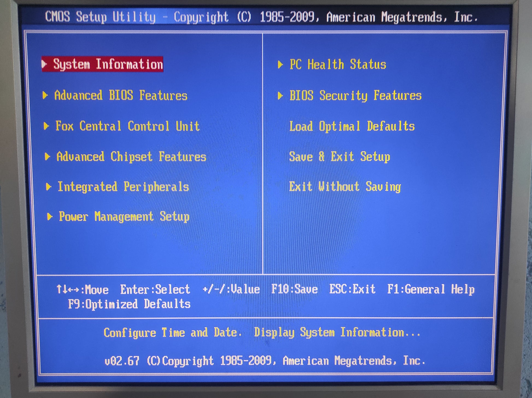Select Fox Central Control Unit
Image resolution: width=532 pixels, height=398 pixels.
127,126
